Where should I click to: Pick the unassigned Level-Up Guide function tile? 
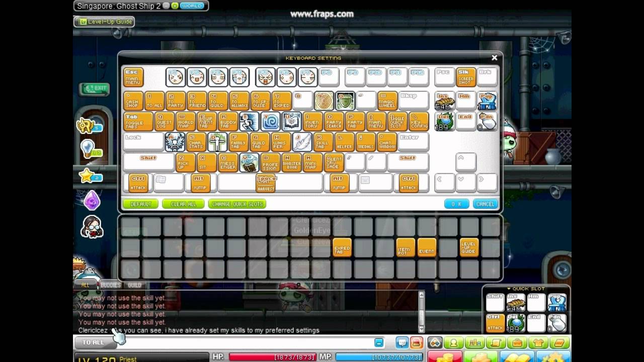[x=469, y=248]
